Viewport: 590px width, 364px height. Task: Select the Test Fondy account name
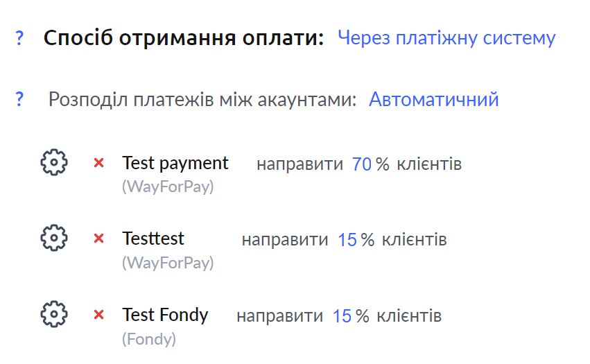click(x=165, y=315)
